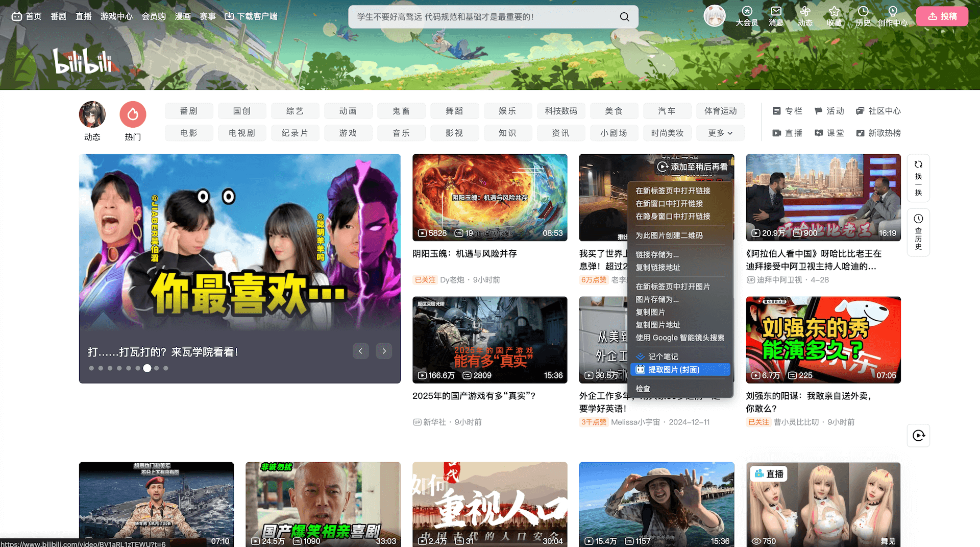Open the 动态 avatar channel icon
This screenshot has width=980, height=547.
(92, 114)
